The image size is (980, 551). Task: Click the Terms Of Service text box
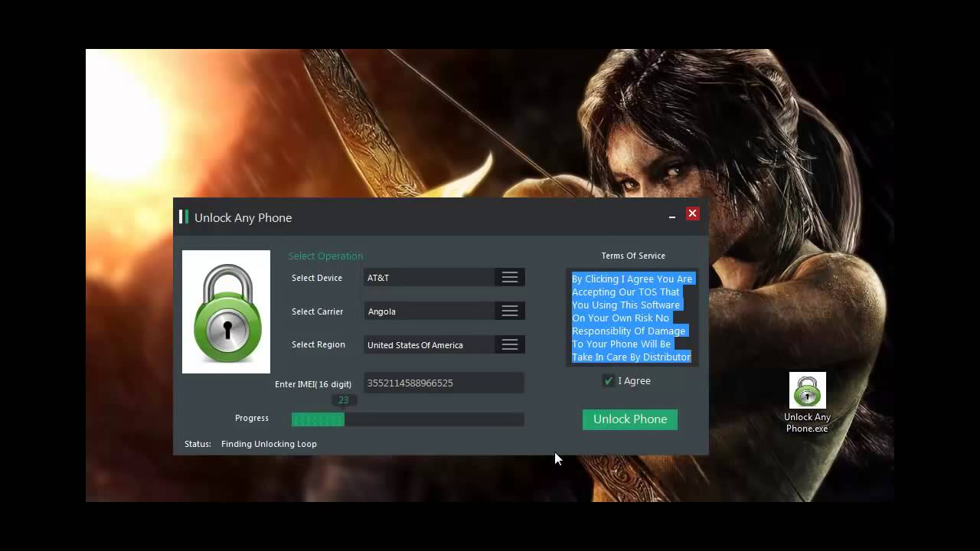click(x=632, y=318)
